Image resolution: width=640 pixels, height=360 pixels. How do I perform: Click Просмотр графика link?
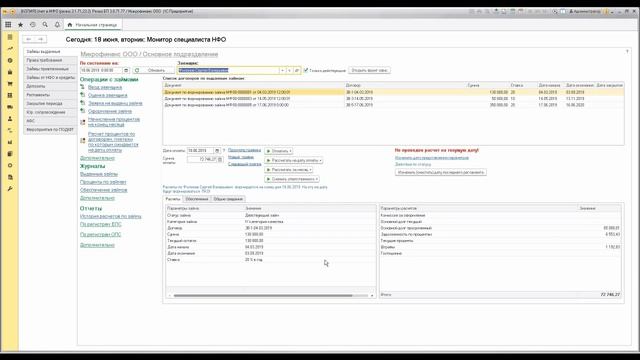pos(244,150)
